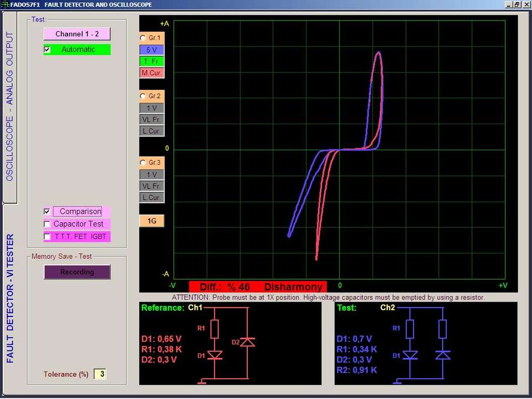This screenshot has width=532, height=399.
Task: Choose the Gr.3 radio option
Action: click(x=143, y=162)
